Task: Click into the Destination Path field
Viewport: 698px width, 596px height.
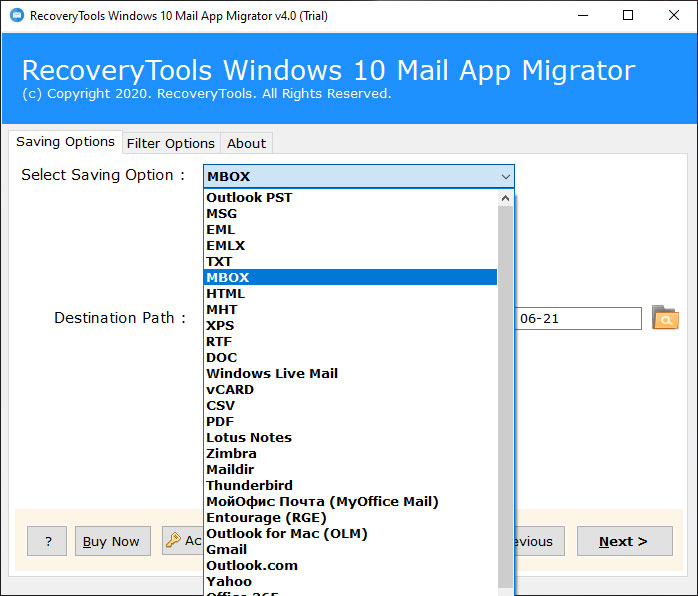Action: click(578, 318)
